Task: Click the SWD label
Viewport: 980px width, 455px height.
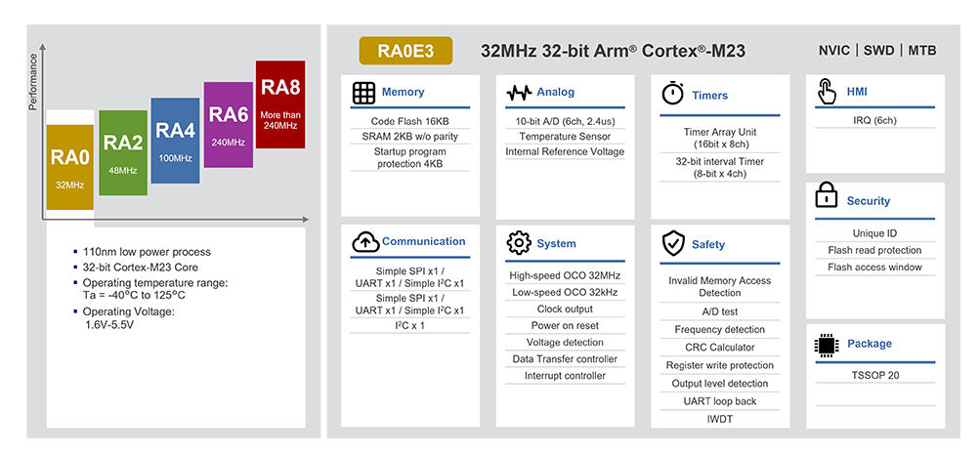Action: click(x=878, y=51)
